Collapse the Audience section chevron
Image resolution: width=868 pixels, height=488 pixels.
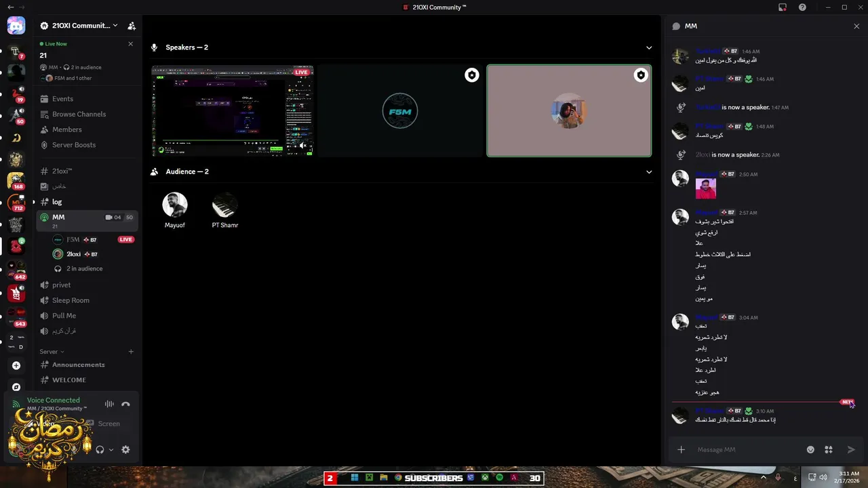tap(649, 171)
